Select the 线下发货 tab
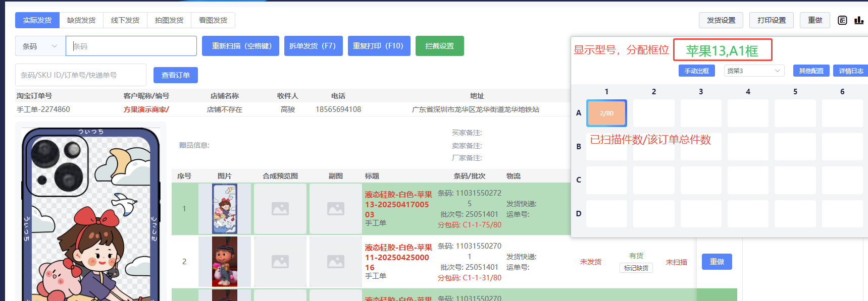This screenshot has height=301, width=868. [125, 20]
